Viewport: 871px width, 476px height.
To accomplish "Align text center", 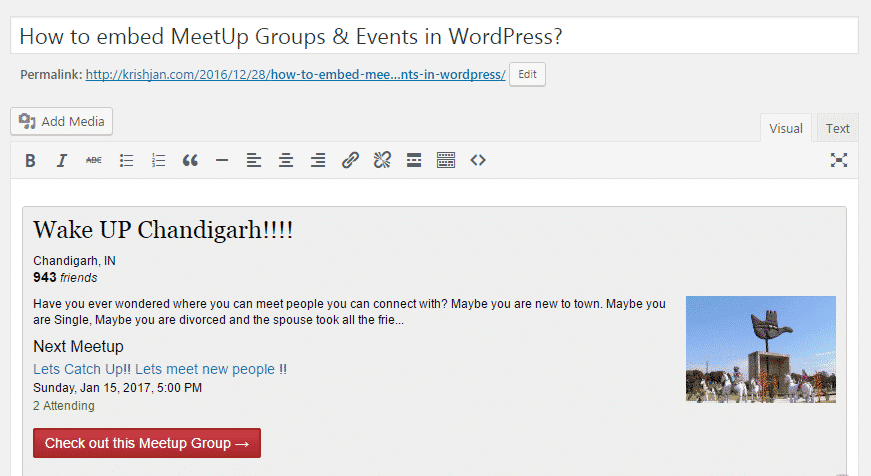I will (286, 161).
